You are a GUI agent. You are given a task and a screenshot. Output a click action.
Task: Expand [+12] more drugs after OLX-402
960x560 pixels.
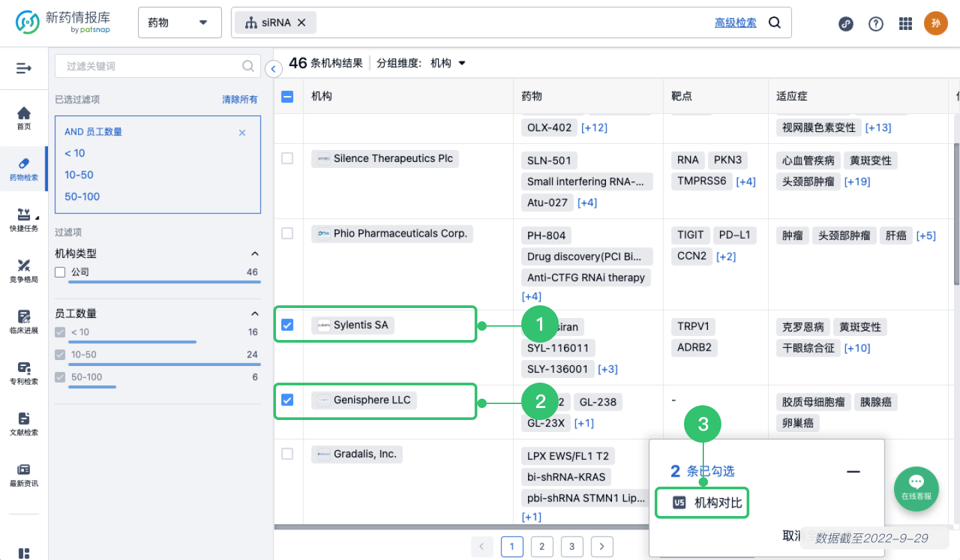(x=594, y=127)
